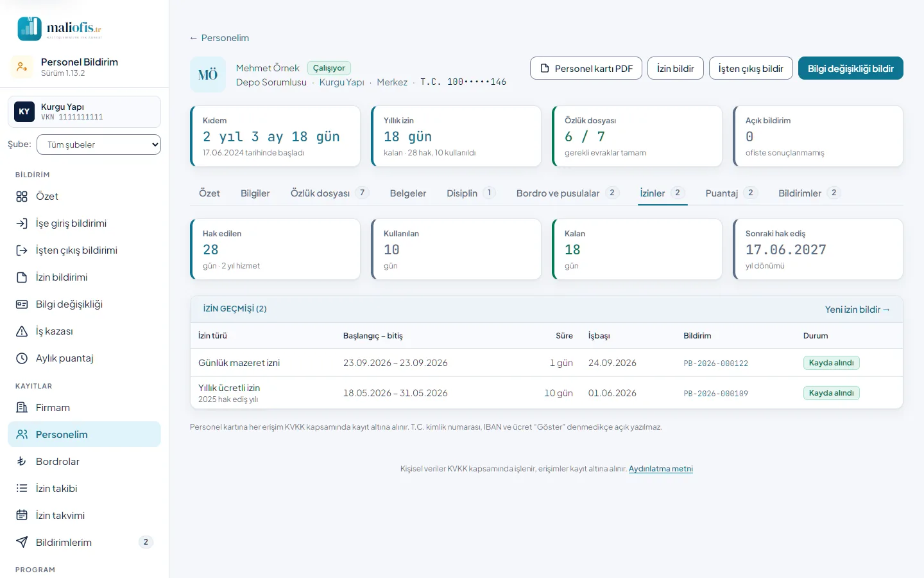Click the İşe giriş bildirimi icon
This screenshot has height=578, width=924.
[22, 223]
